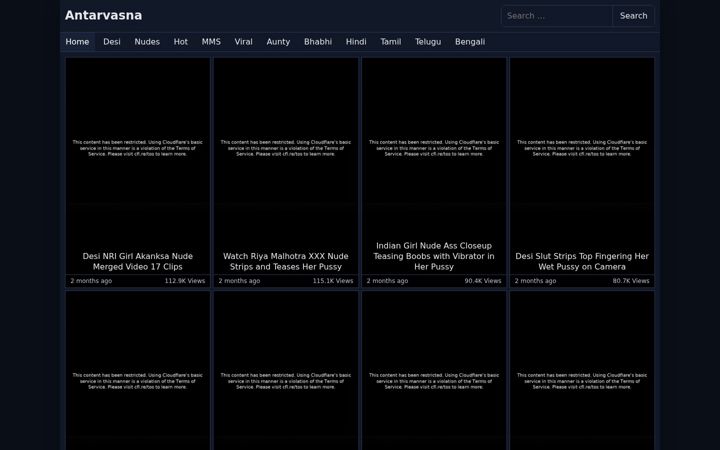720x450 pixels.
Task: Focus the Search text field
Action: pyautogui.click(x=557, y=16)
